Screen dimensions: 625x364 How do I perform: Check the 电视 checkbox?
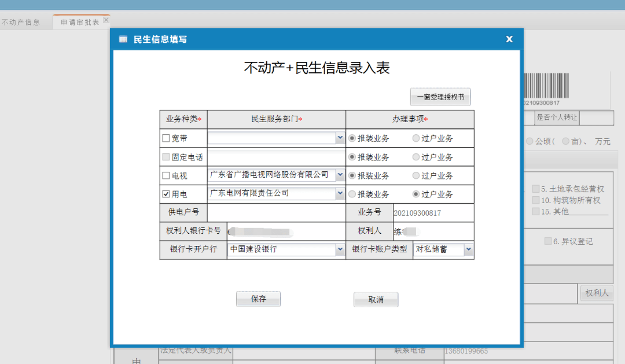click(167, 175)
